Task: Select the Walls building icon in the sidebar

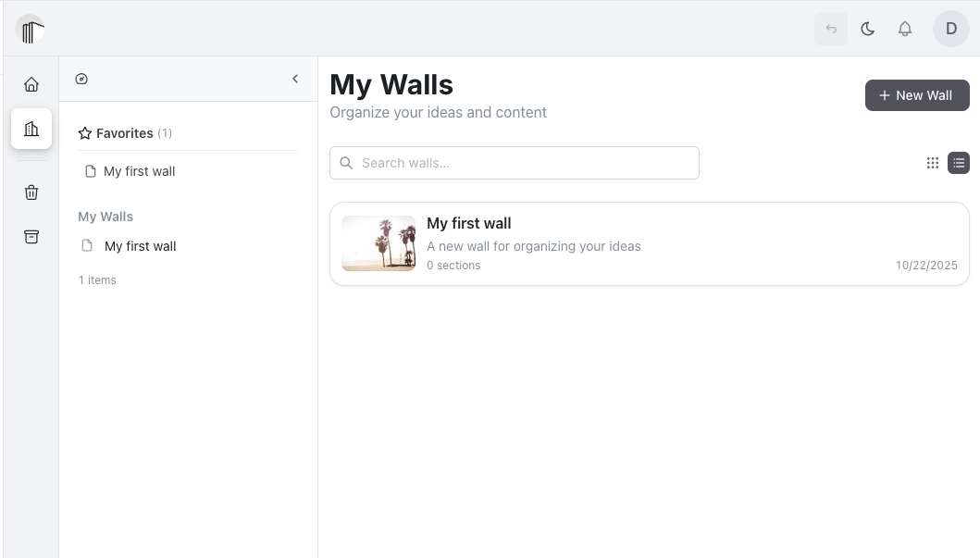Action: tap(31, 129)
